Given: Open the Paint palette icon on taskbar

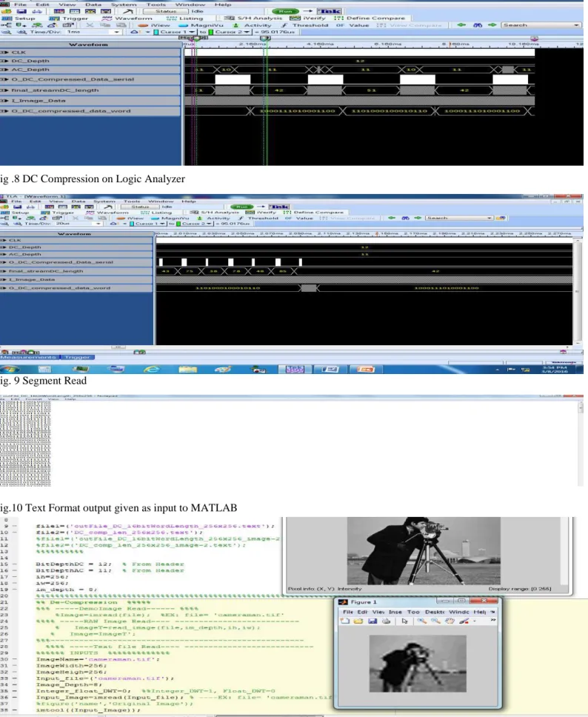Looking at the screenshot, I should pos(223,369).
